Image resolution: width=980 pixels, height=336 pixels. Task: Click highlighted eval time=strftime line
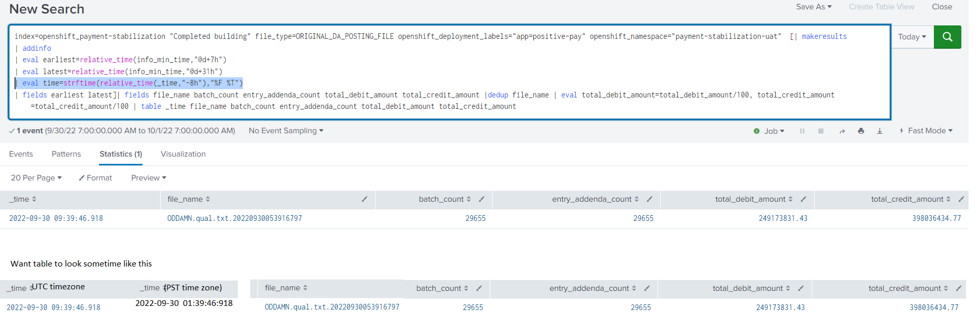coord(129,83)
